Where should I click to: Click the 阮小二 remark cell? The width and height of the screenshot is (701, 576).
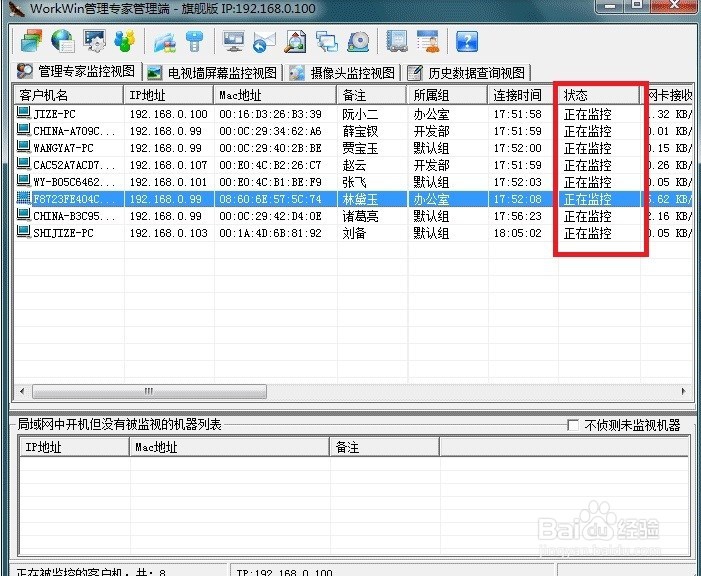click(360, 114)
